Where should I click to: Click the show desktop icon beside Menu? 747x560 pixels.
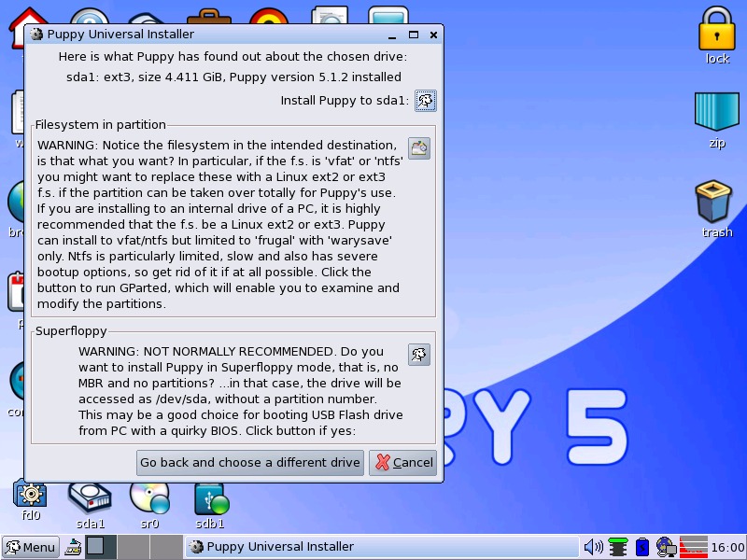click(73, 547)
